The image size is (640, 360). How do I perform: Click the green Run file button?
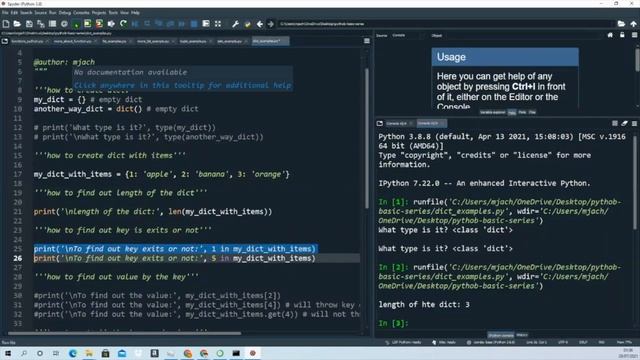point(76,24)
